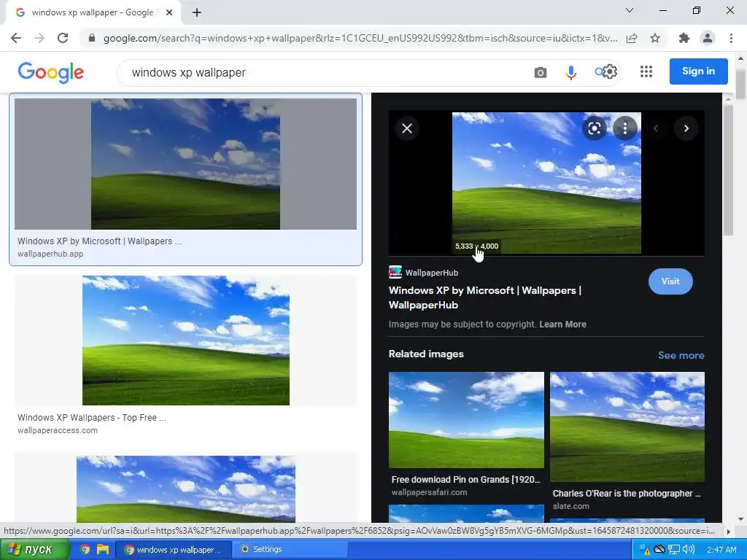Screen dimensions: 747x560
Task: Open the tab search dropdown arrow
Action: click(630, 10)
